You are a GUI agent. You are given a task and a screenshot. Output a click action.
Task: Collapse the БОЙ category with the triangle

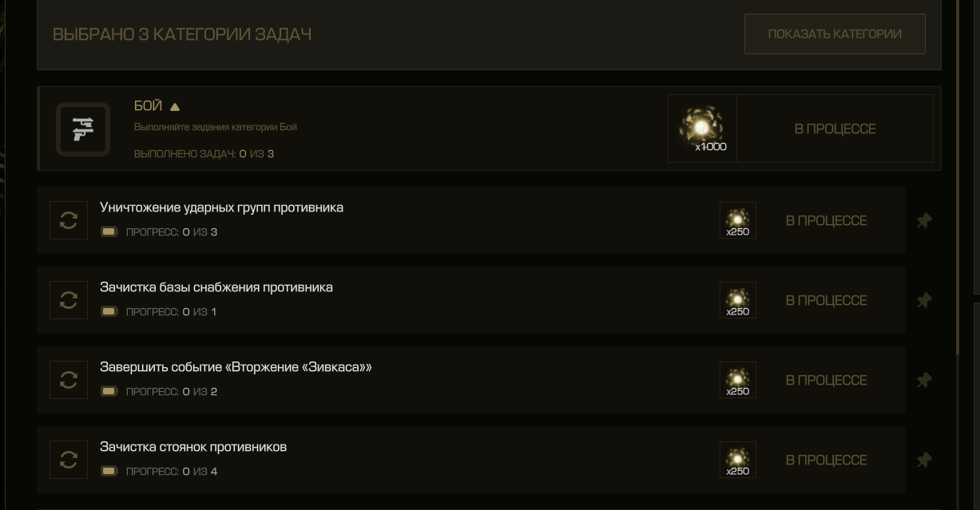click(175, 106)
